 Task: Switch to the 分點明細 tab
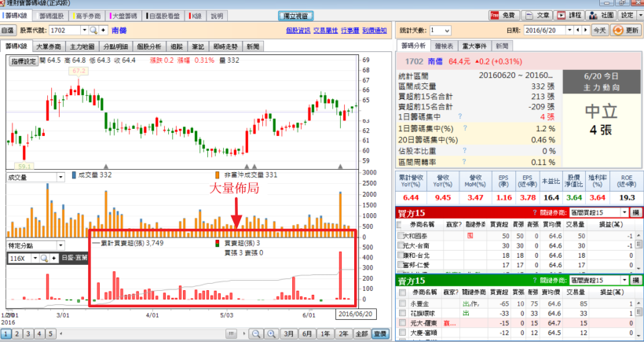115,46
